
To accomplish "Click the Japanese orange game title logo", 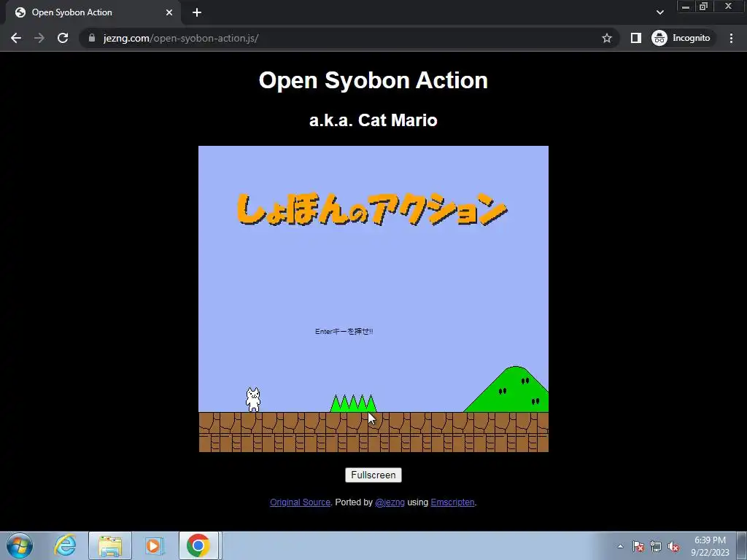I will 371,209.
